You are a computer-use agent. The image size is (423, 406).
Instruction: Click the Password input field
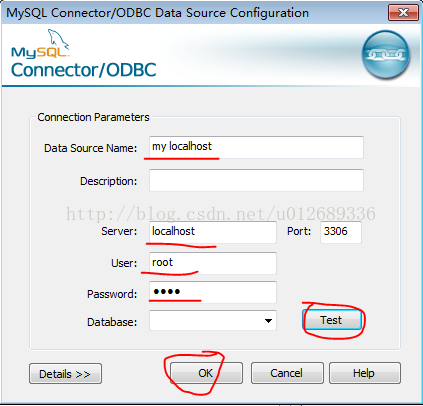click(x=213, y=292)
